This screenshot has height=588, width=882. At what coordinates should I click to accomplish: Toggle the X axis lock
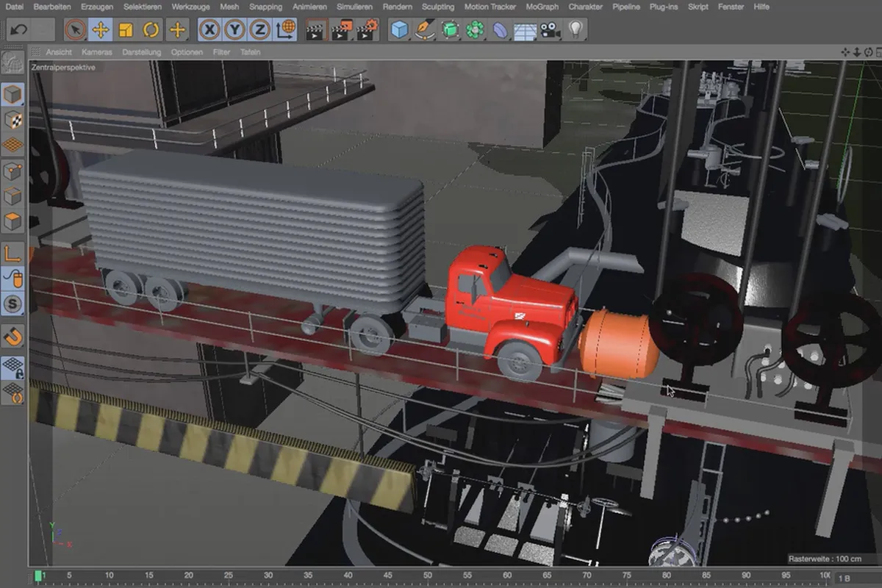tap(210, 30)
